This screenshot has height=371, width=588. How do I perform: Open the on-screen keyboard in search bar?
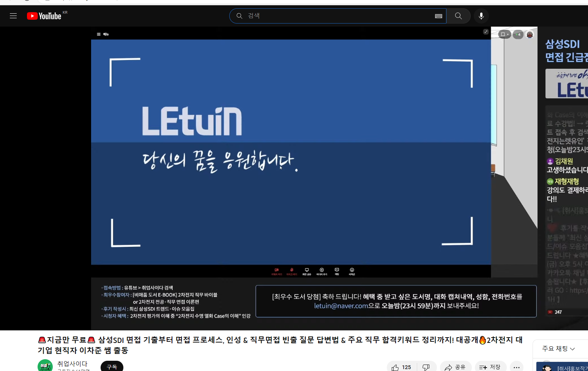[438, 16]
